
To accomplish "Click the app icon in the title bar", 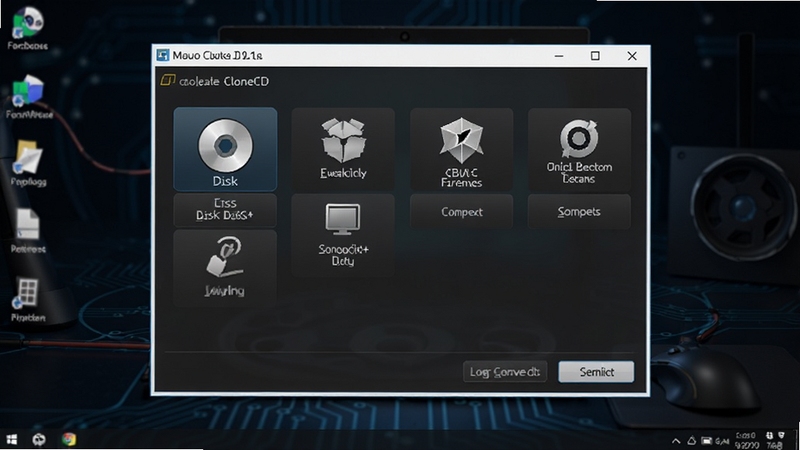I will [163, 55].
